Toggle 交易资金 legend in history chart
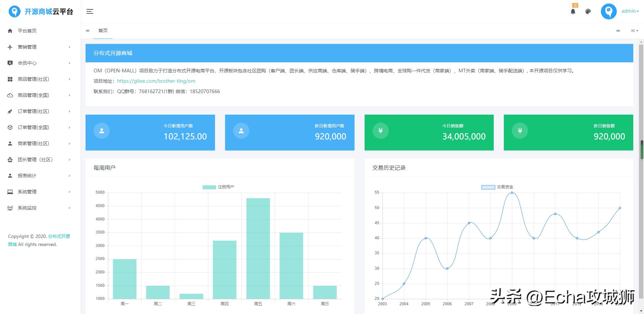 (x=497, y=187)
